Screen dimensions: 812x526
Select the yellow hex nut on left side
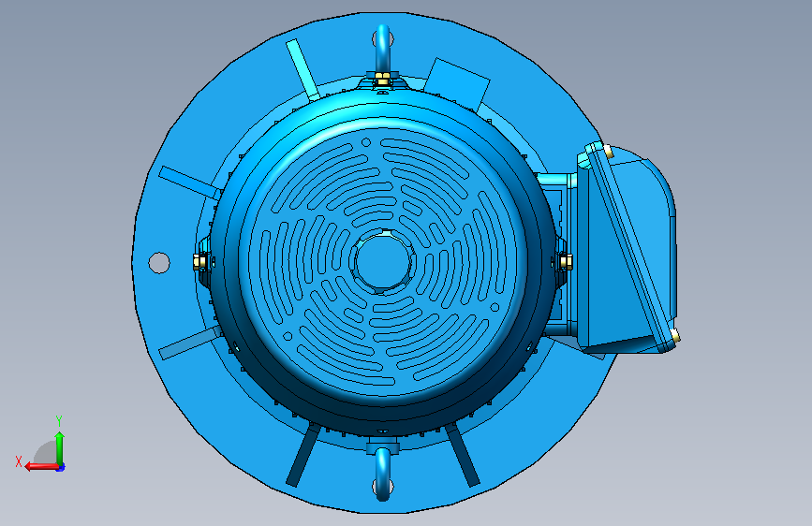(x=199, y=261)
